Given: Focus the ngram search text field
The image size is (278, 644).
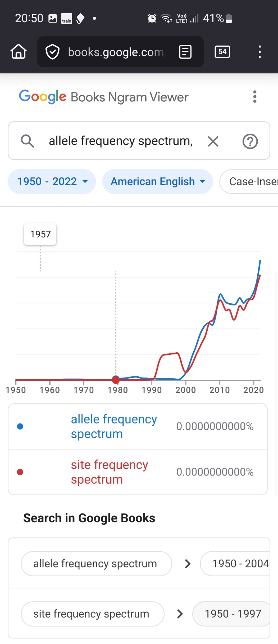Looking at the screenshot, I should tap(121, 141).
